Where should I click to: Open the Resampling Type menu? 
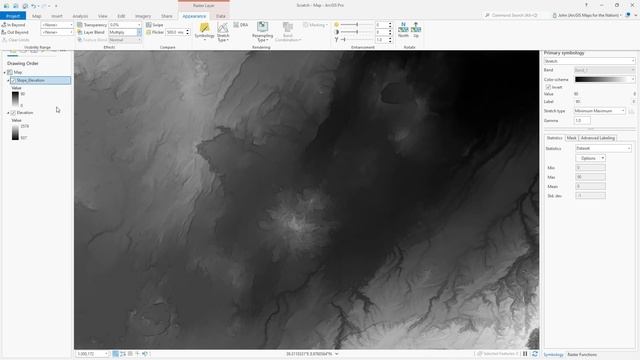(x=262, y=32)
